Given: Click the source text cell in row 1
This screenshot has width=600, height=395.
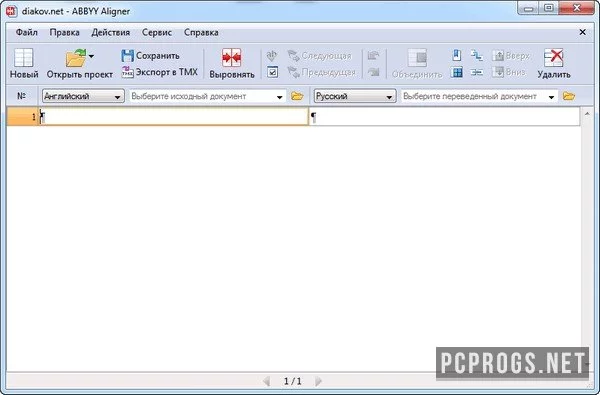Looking at the screenshot, I should [x=174, y=116].
